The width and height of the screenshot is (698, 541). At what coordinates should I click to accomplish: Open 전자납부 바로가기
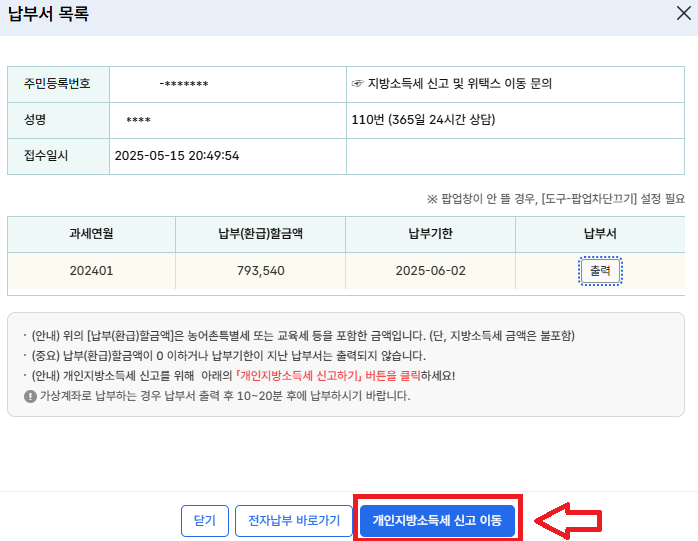pos(294,521)
